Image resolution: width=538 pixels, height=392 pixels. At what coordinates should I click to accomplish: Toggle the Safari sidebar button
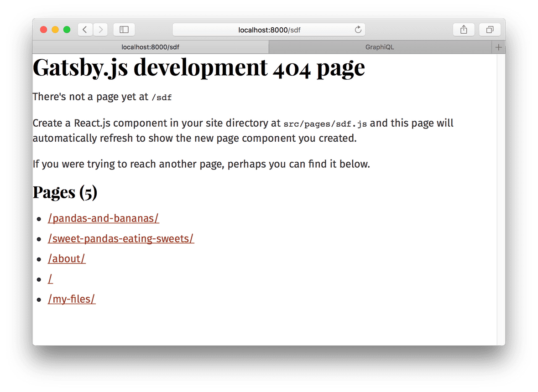coord(124,30)
